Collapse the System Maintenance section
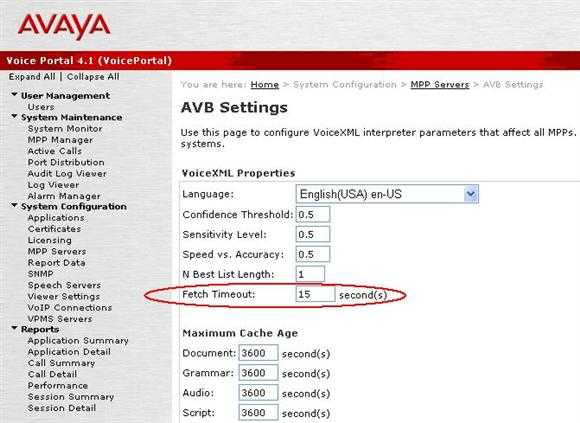The height and width of the screenshot is (423, 580). 14,116
